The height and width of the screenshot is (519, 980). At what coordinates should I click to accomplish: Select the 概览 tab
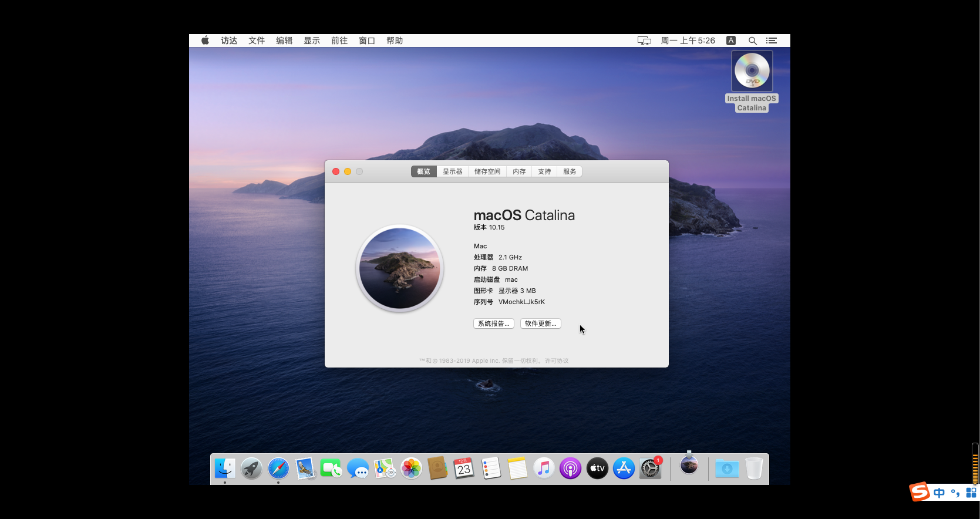(423, 171)
